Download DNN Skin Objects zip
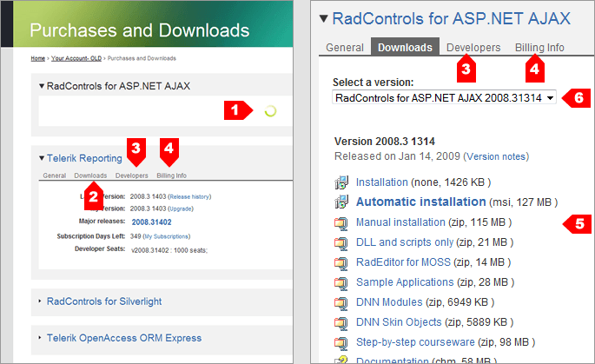This screenshot has width=595, height=364. [399, 322]
